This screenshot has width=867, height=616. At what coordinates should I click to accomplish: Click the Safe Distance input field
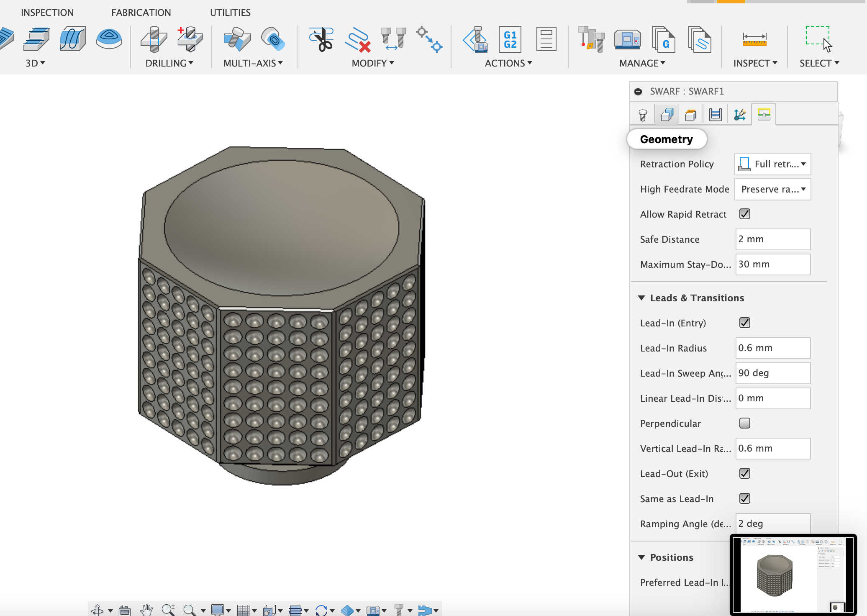(x=772, y=239)
